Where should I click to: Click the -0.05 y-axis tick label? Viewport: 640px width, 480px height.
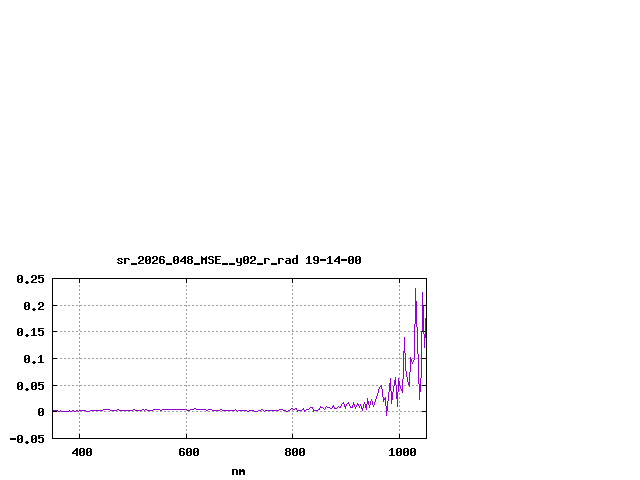point(28,438)
